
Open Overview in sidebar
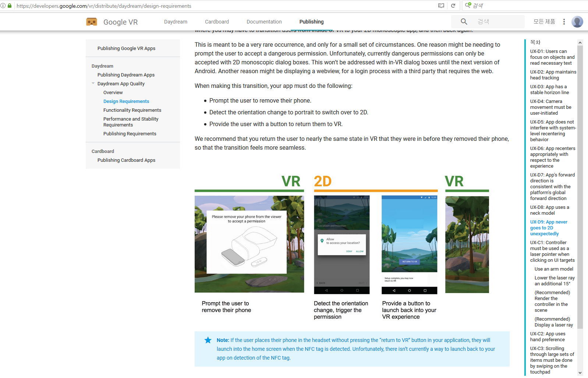[113, 93]
